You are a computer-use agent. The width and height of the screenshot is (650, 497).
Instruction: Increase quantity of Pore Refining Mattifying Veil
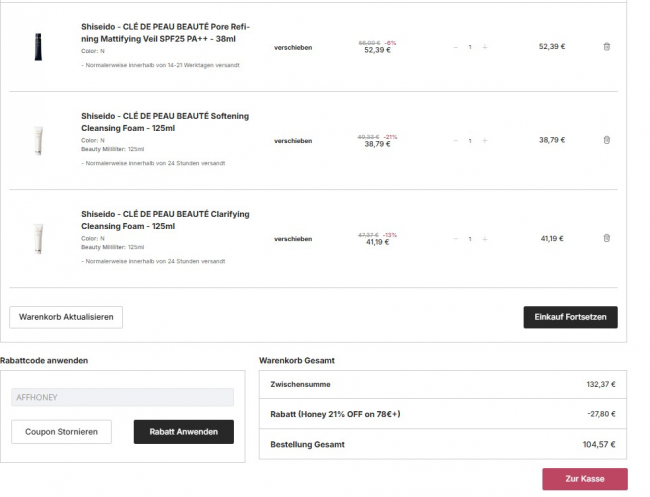point(485,46)
